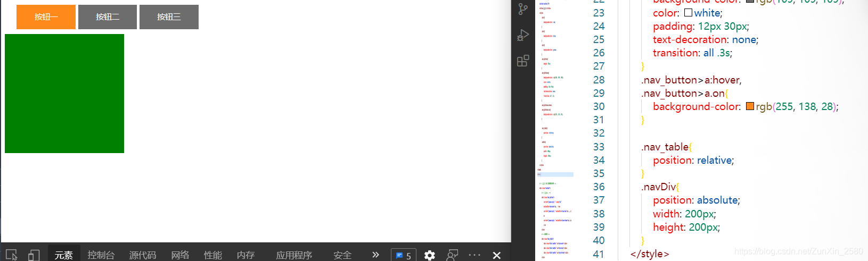Click the 按钮二 nav button
868x261 pixels.
click(108, 17)
